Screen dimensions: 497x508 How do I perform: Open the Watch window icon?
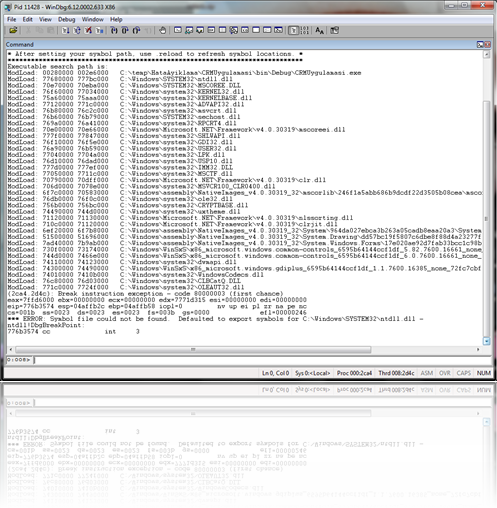[189, 30]
